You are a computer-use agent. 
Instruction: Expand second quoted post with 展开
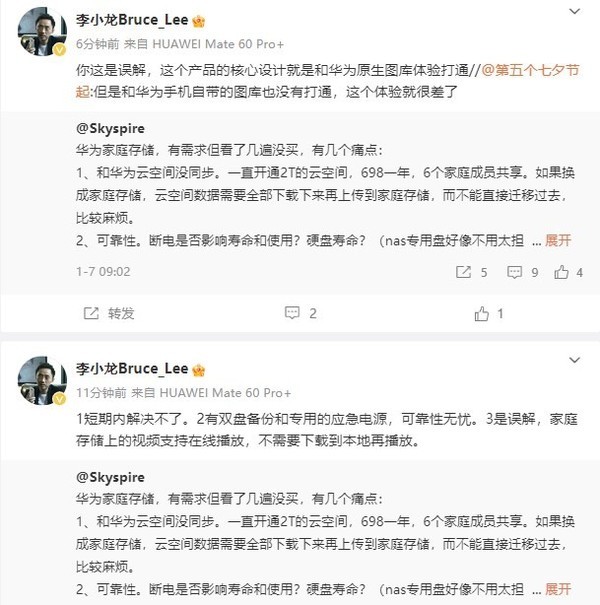click(560, 588)
